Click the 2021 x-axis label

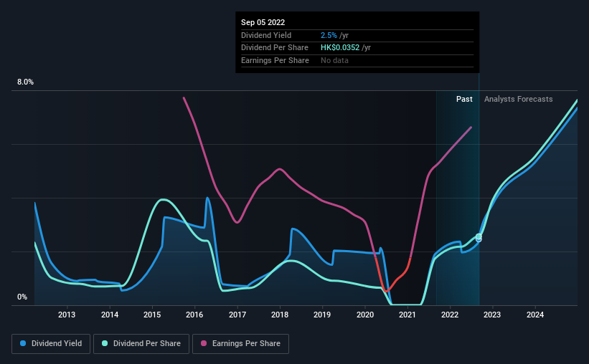407,315
